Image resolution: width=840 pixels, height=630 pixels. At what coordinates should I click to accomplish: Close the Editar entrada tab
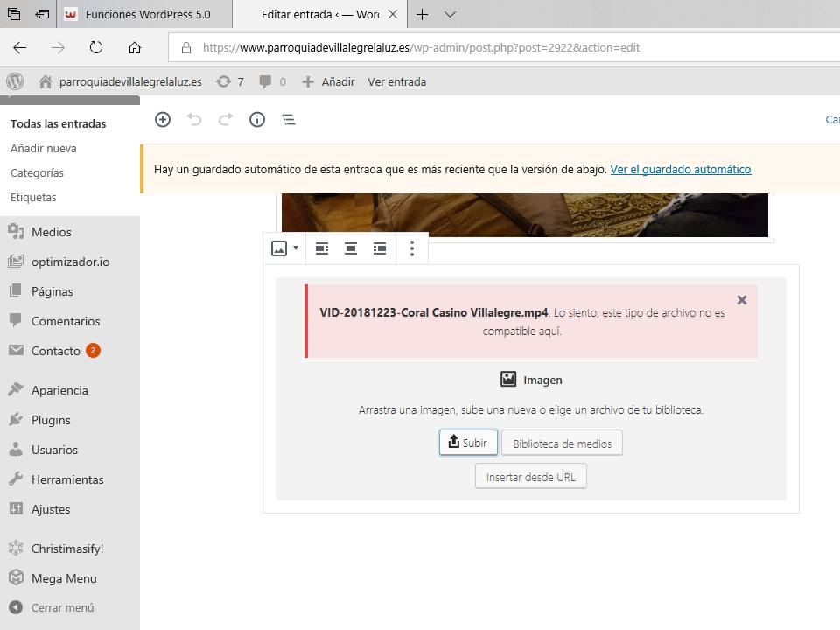pyautogui.click(x=393, y=15)
